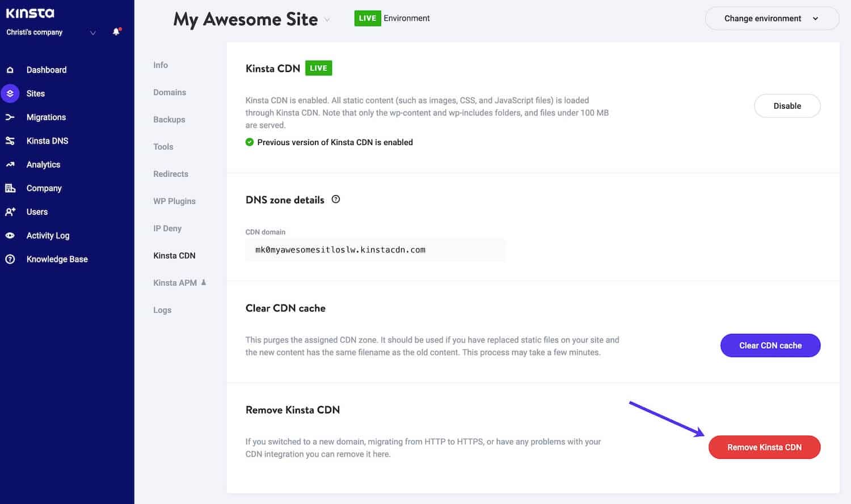Click the Users add-person icon

point(10,212)
